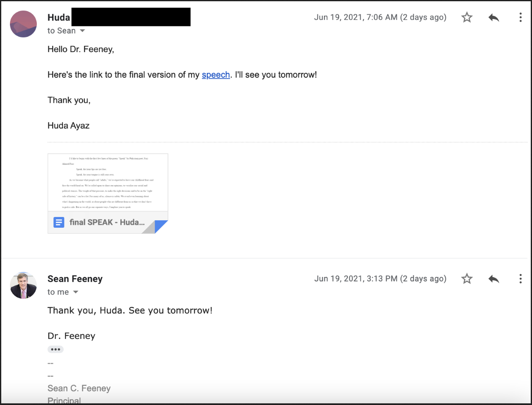Click Huda's profile avatar
Viewport: 532px width, 405px height.
pyautogui.click(x=23, y=24)
